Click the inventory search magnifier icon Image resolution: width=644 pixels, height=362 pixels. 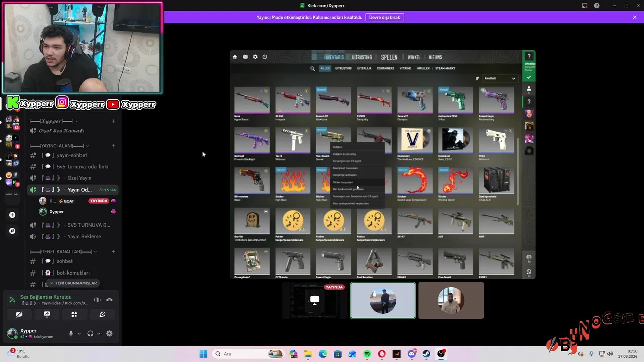[x=312, y=68]
